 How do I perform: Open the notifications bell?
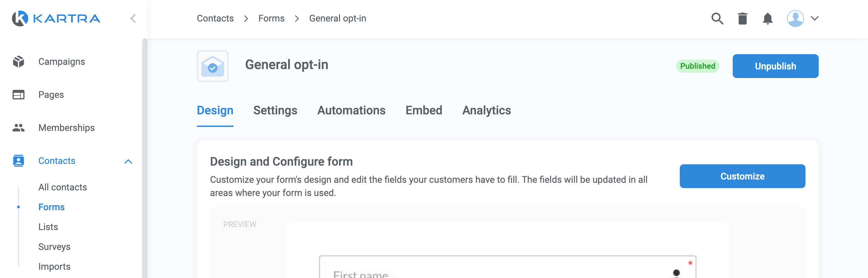point(767,19)
